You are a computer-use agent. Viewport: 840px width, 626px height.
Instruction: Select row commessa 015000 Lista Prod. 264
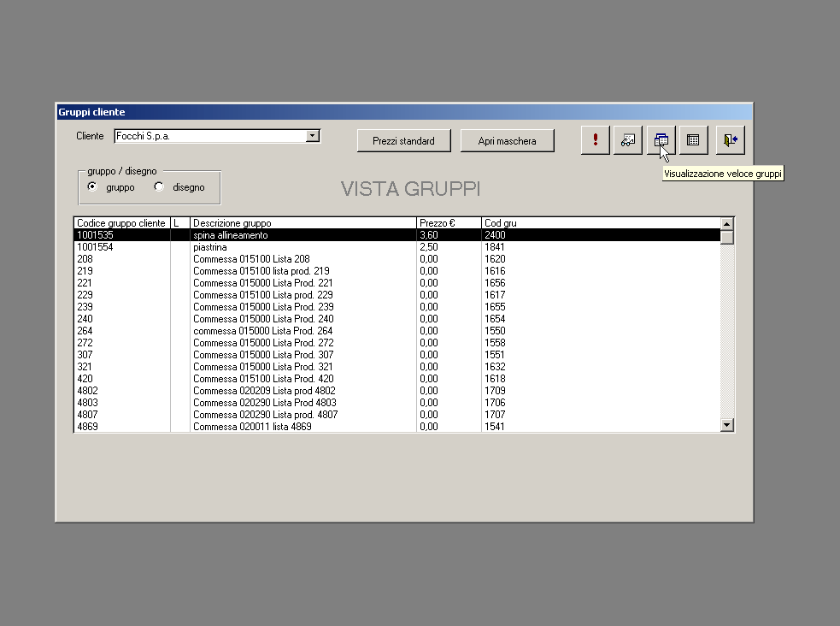pyautogui.click(x=397, y=331)
